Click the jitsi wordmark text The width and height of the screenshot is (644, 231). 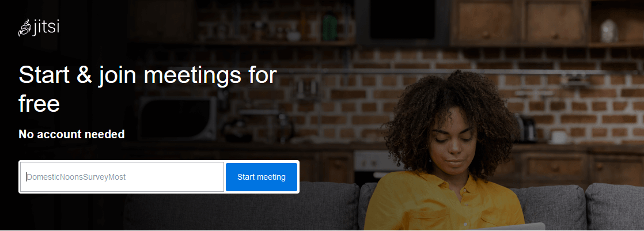tap(46, 28)
